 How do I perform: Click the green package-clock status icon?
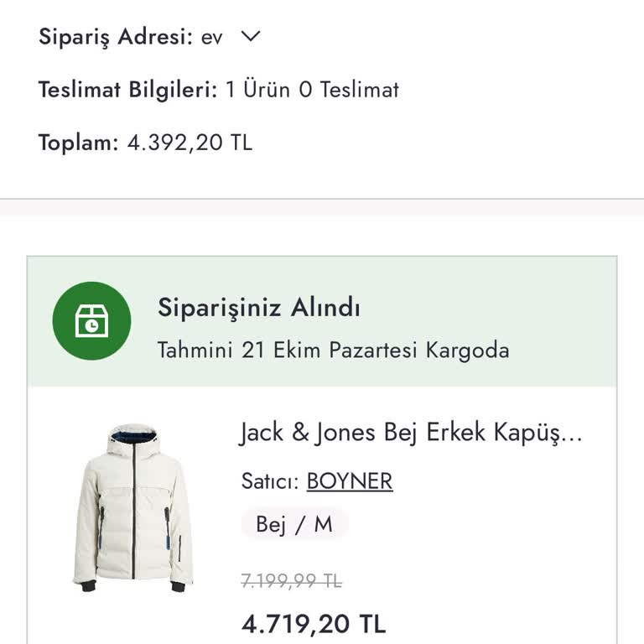pyautogui.click(x=91, y=321)
